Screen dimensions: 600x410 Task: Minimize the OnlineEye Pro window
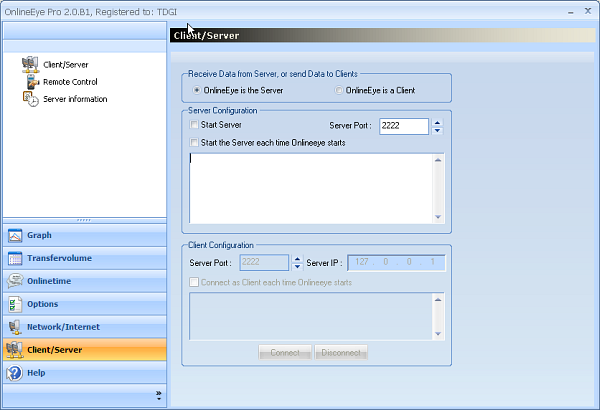571,12
